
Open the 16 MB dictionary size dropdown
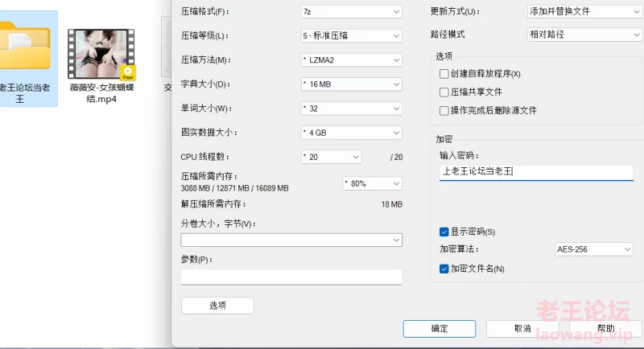352,84
